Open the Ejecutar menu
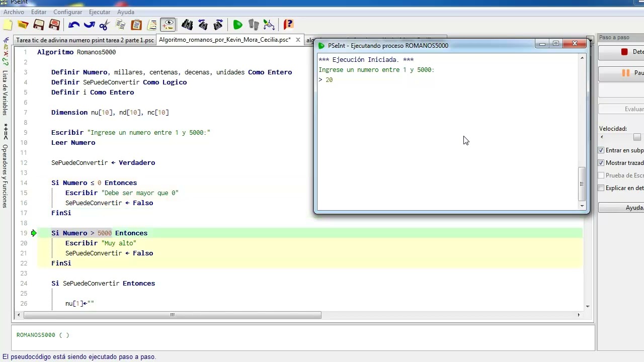Image resolution: width=644 pixels, height=362 pixels. pos(100,12)
